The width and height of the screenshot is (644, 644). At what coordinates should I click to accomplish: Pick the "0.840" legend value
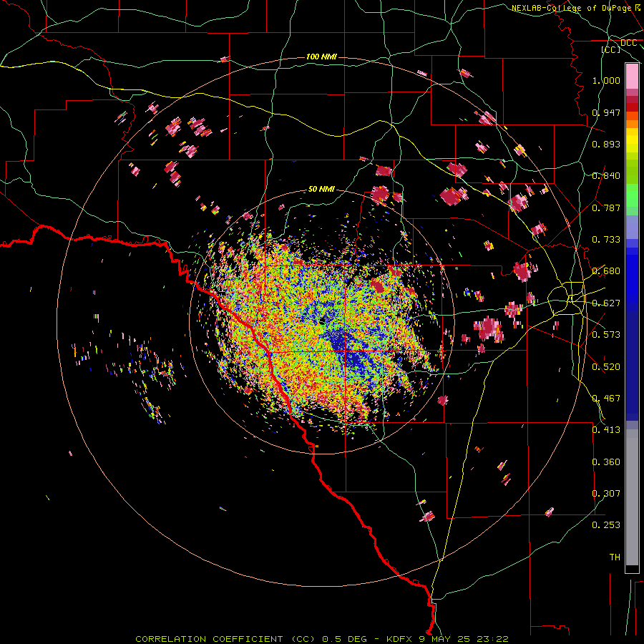606,176
